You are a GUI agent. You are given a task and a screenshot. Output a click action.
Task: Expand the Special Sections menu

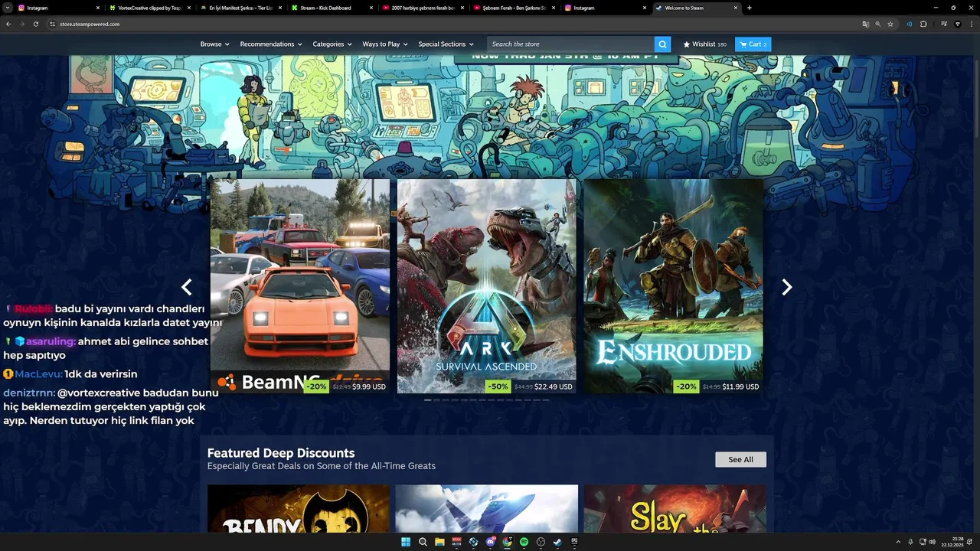pyautogui.click(x=446, y=44)
